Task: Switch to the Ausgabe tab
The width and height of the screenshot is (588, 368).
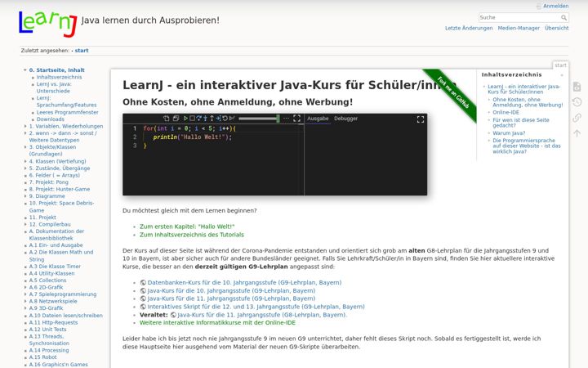Action: tap(318, 119)
